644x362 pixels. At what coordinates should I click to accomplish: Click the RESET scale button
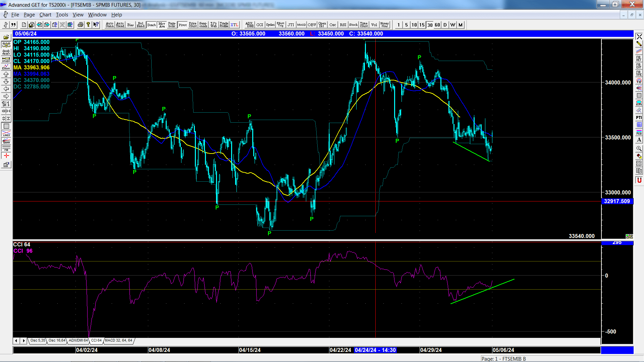6,52
